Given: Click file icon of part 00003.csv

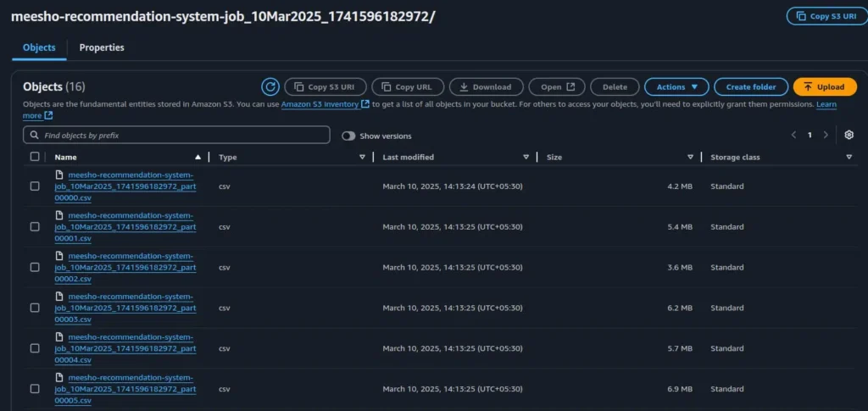Looking at the screenshot, I should click(59, 296).
